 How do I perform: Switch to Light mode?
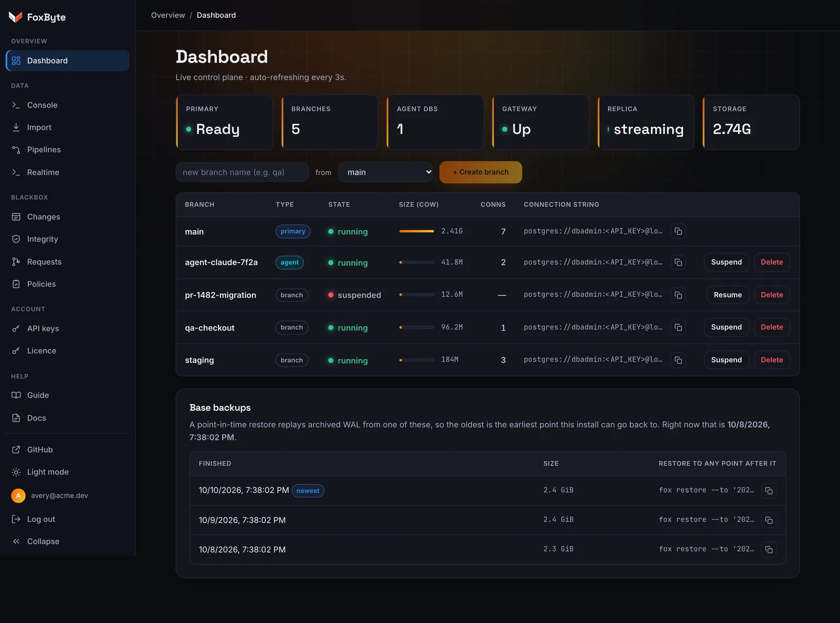point(67,472)
